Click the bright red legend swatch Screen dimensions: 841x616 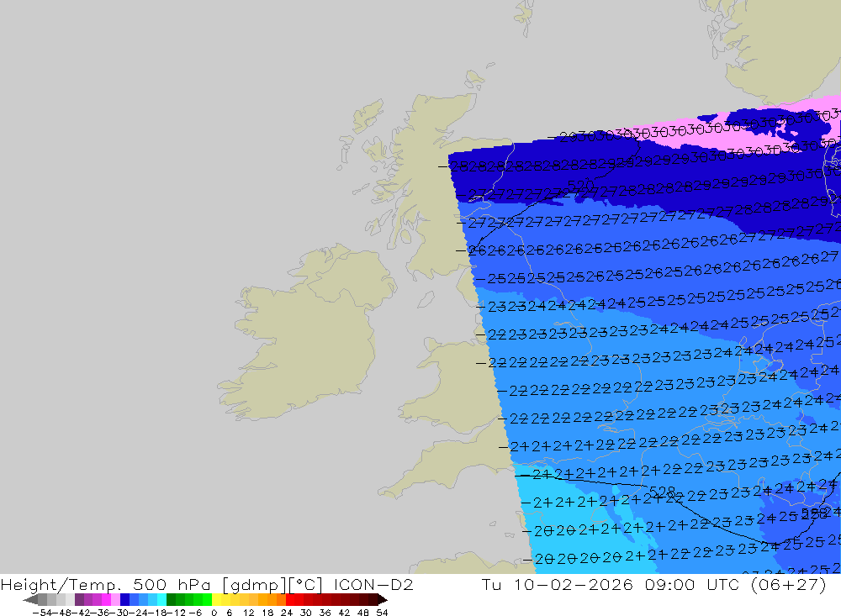point(290,599)
